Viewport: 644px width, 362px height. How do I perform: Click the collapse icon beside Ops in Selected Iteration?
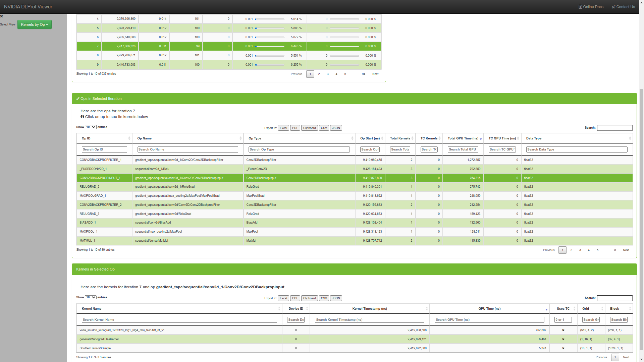click(78, 99)
